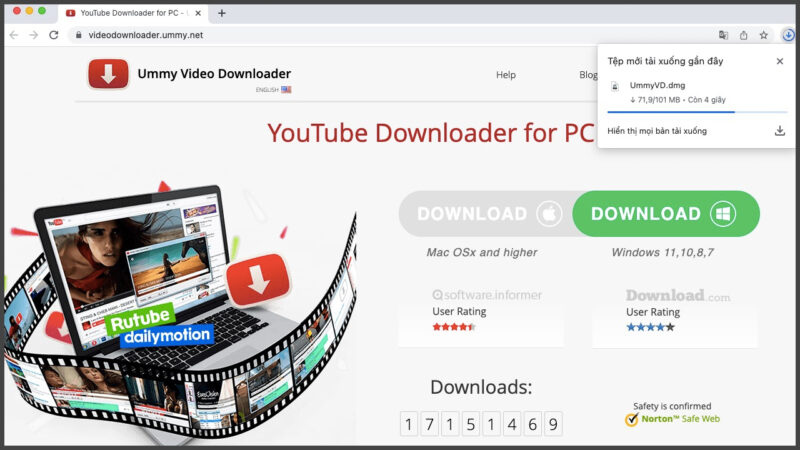Bookmark this page with the star icon
The height and width of the screenshot is (450, 800).
pyautogui.click(x=764, y=34)
